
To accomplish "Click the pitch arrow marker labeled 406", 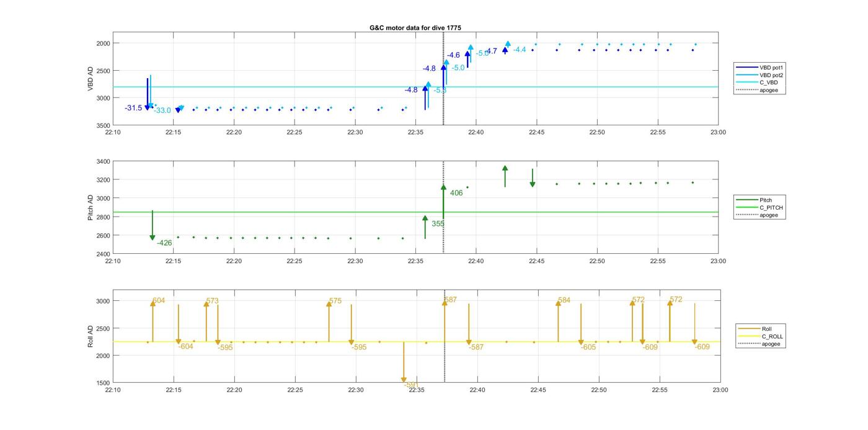I will (x=443, y=202).
